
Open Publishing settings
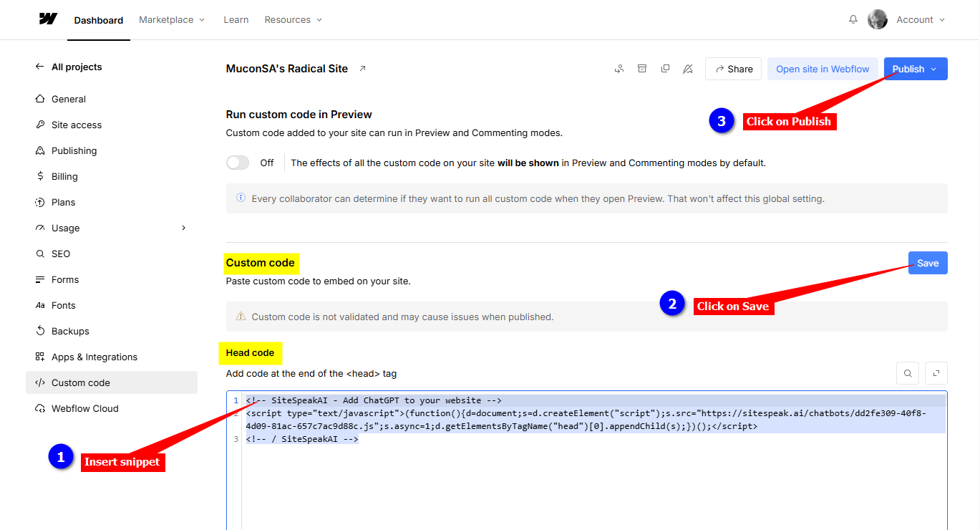tap(112, 150)
